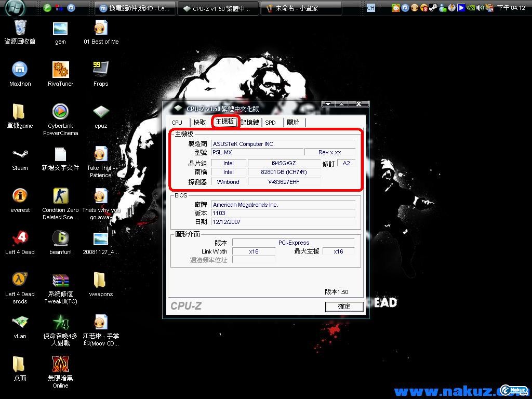Click the 確定 confirm button
Image resolution: width=532 pixels, height=399 pixels.
click(344, 307)
